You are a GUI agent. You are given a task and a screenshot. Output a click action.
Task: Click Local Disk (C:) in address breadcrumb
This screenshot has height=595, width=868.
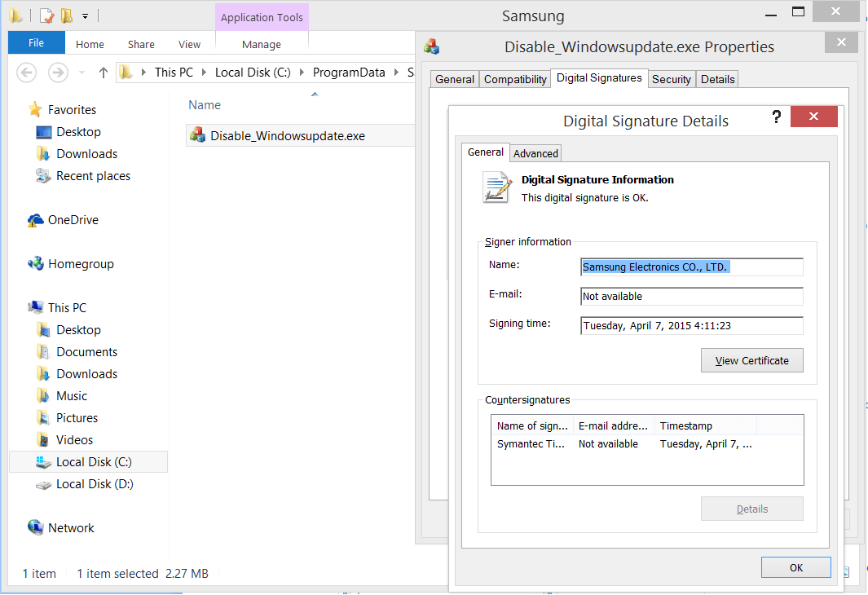(x=253, y=73)
